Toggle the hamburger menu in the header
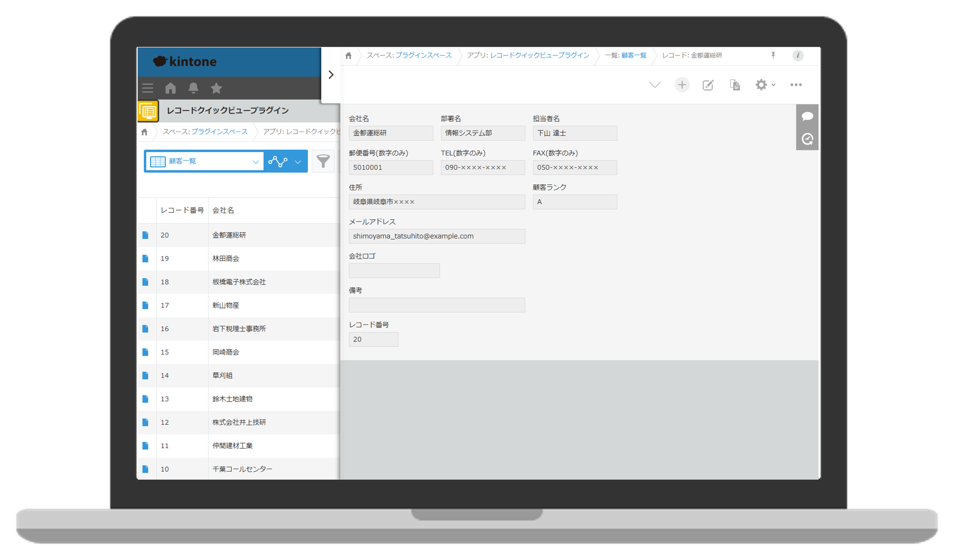 [148, 88]
